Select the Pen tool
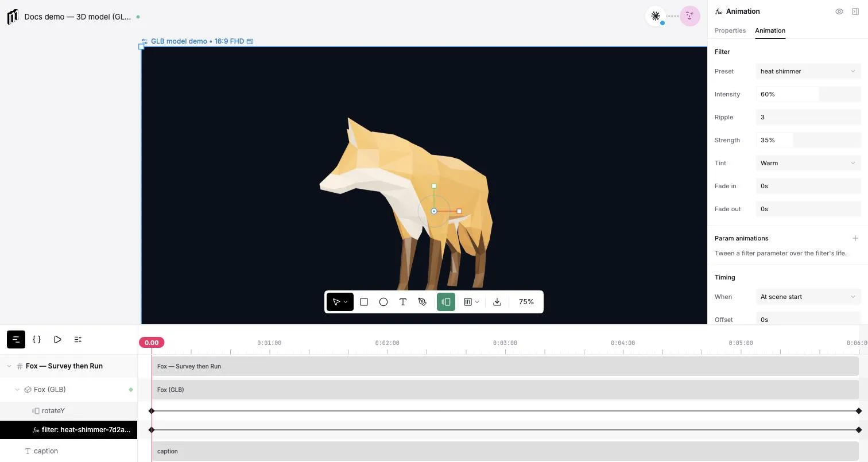 tap(423, 302)
